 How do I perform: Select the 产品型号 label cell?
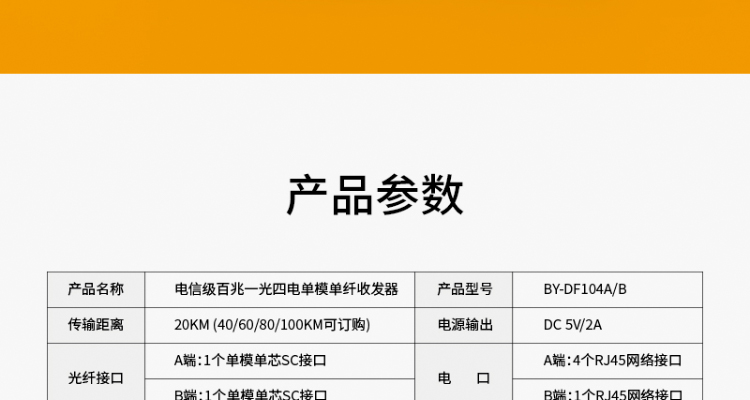pos(465,289)
